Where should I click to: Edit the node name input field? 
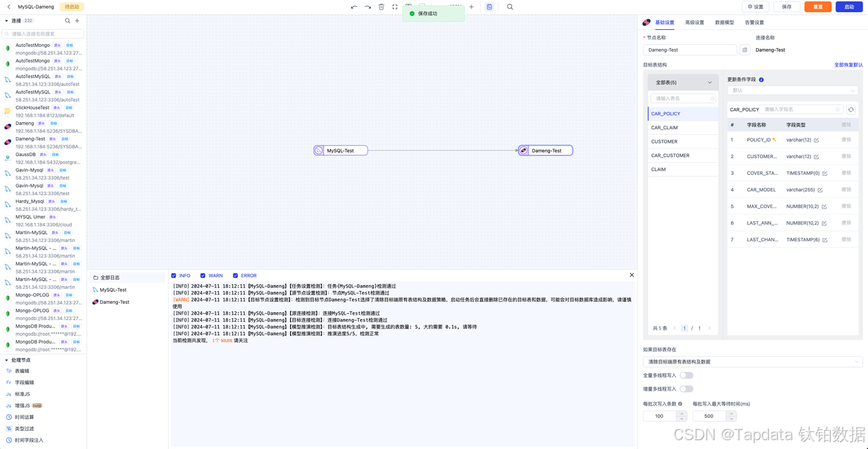(690, 50)
